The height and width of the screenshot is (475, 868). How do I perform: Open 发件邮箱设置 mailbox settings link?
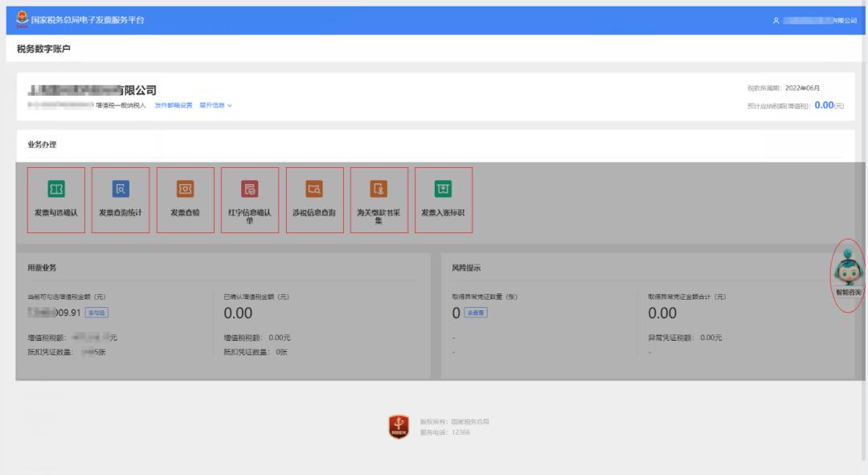click(x=173, y=105)
